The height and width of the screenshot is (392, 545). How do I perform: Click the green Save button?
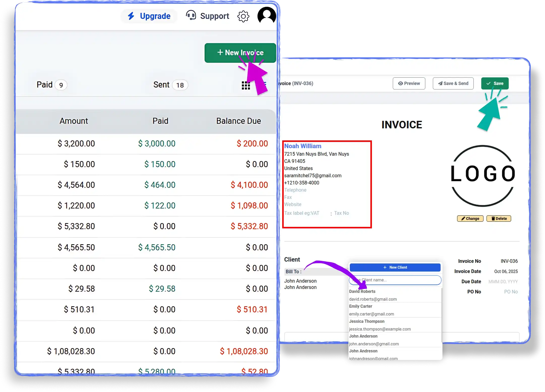[495, 83]
